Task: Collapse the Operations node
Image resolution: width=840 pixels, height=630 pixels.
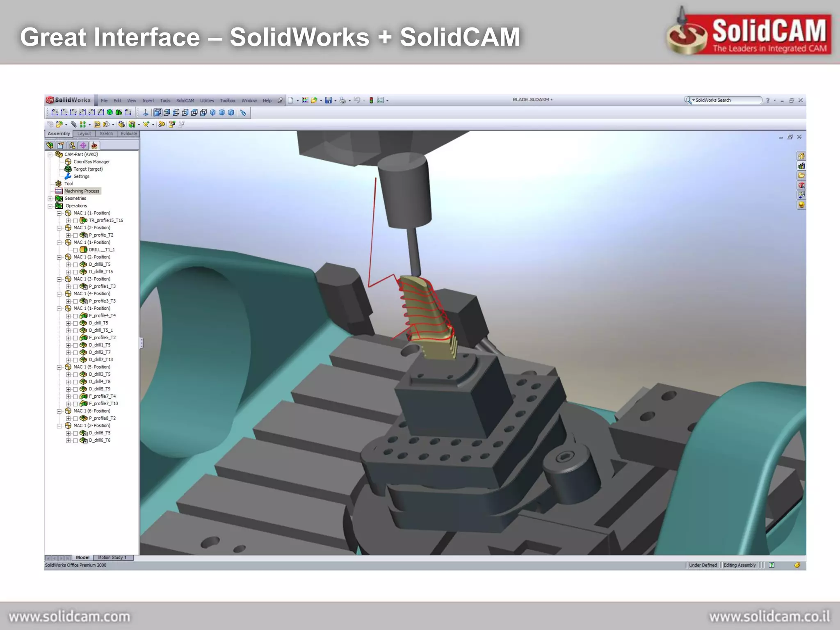Action: pyautogui.click(x=50, y=206)
